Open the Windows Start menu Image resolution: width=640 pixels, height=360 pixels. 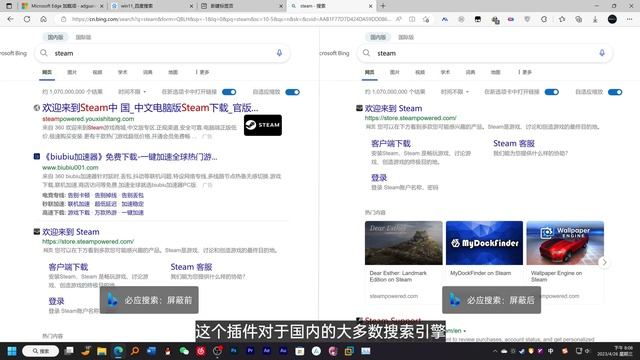tap(12, 351)
